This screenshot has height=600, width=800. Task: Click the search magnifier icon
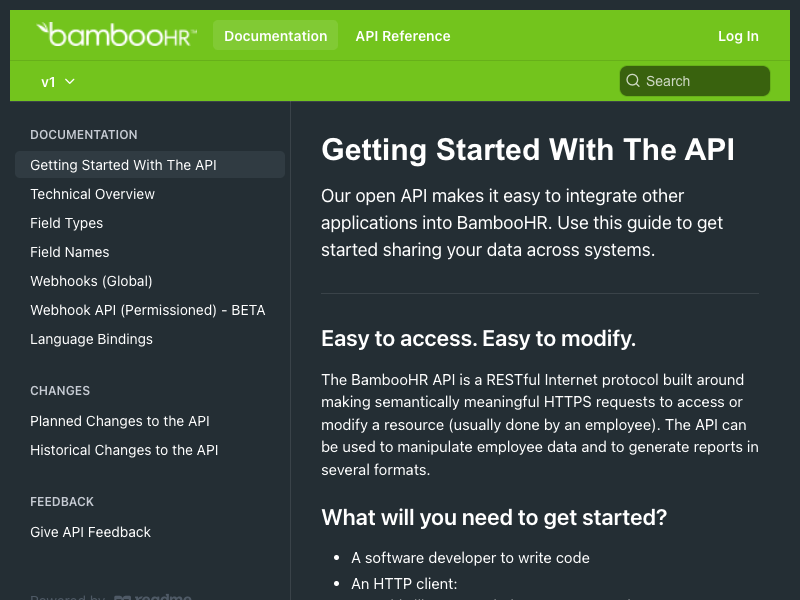pyautogui.click(x=633, y=81)
